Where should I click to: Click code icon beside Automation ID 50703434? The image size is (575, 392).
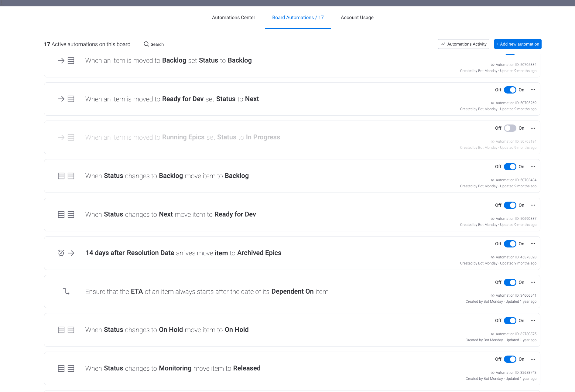coord(492,180)
